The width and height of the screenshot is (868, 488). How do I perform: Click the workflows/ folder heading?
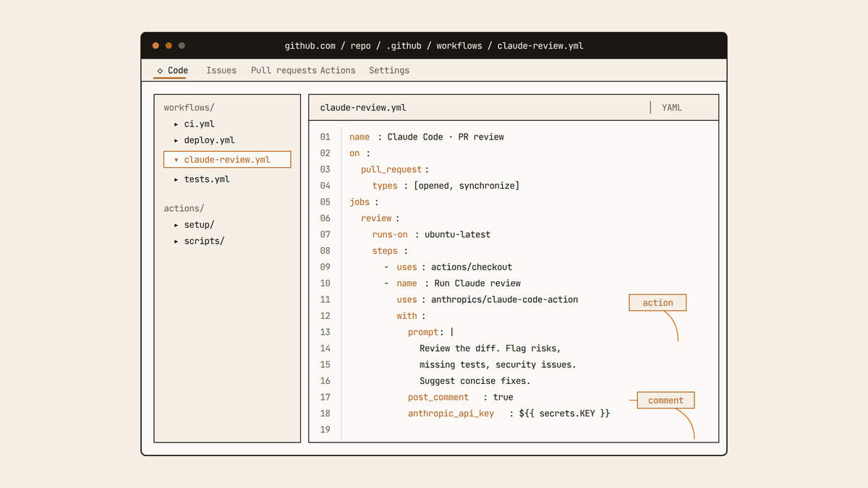click(x=189, y=108)
